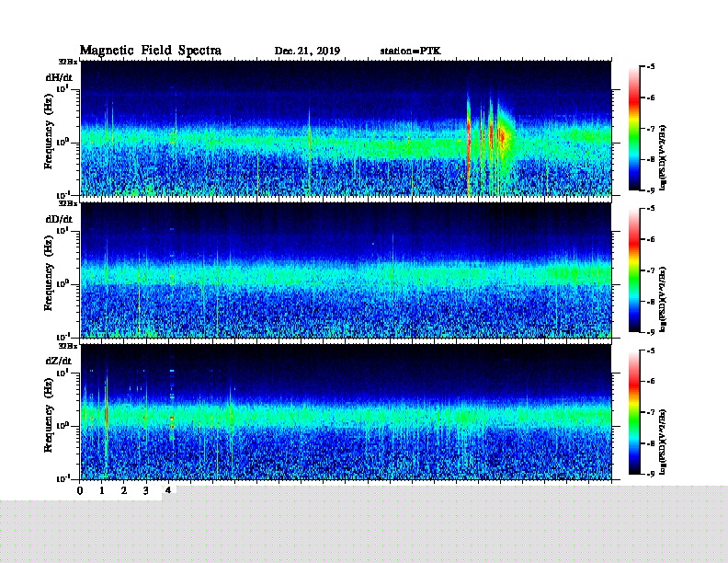Click the 10^0 frequency tick label of the dH/dt panel

(x=63, y=142)
